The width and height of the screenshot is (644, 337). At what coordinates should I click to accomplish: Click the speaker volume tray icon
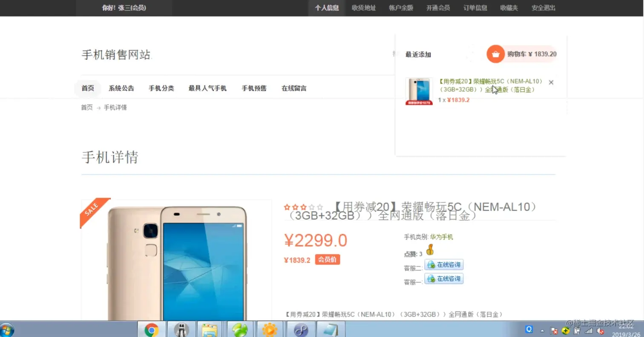601,331
